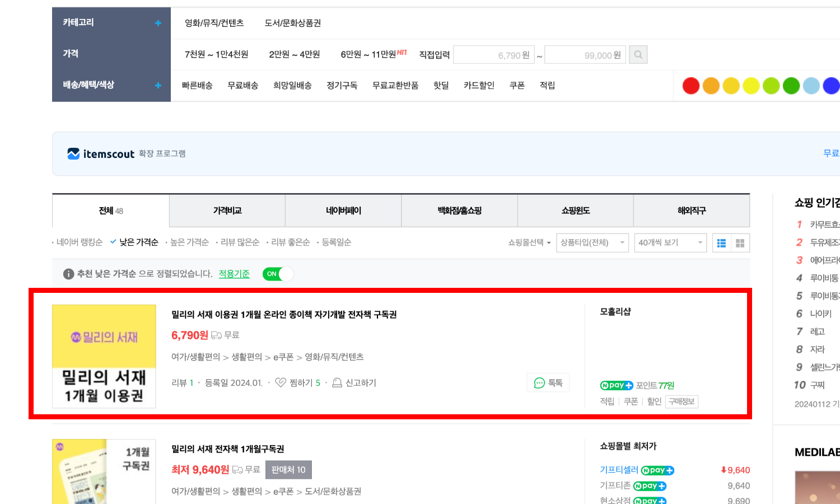Select the red color filter
This screenshot has height=504, width=840.
click(691, 86)
